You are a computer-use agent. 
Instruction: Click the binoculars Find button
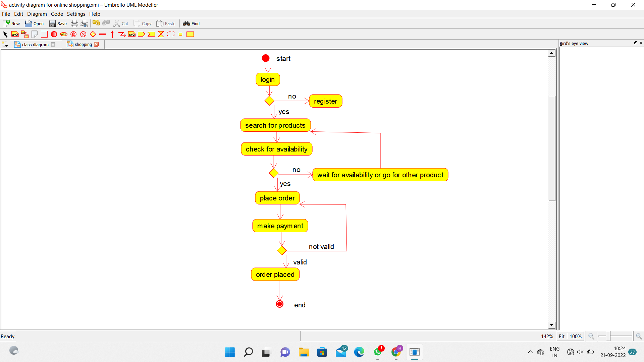tap(191, 23)
